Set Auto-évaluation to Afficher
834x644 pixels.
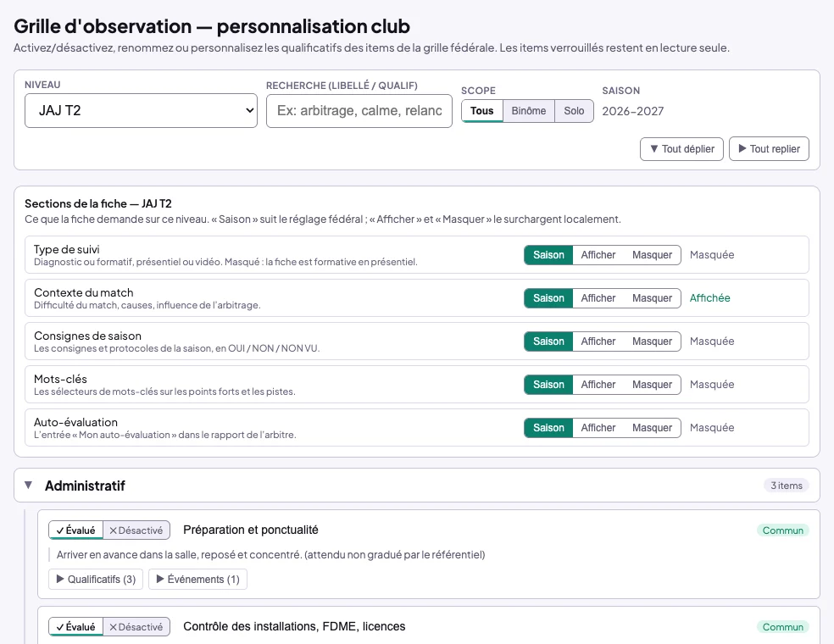[598, 428]
